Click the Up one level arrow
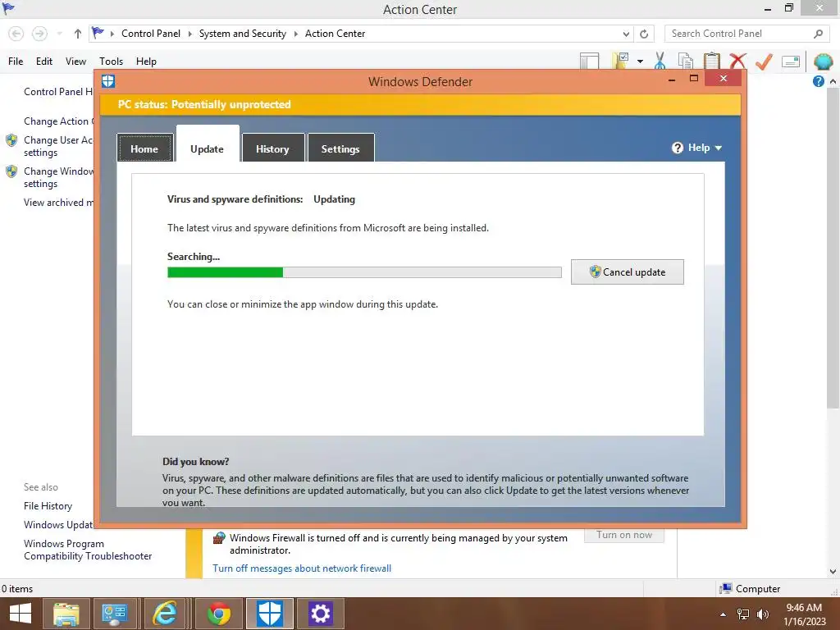 coord(78,34)
